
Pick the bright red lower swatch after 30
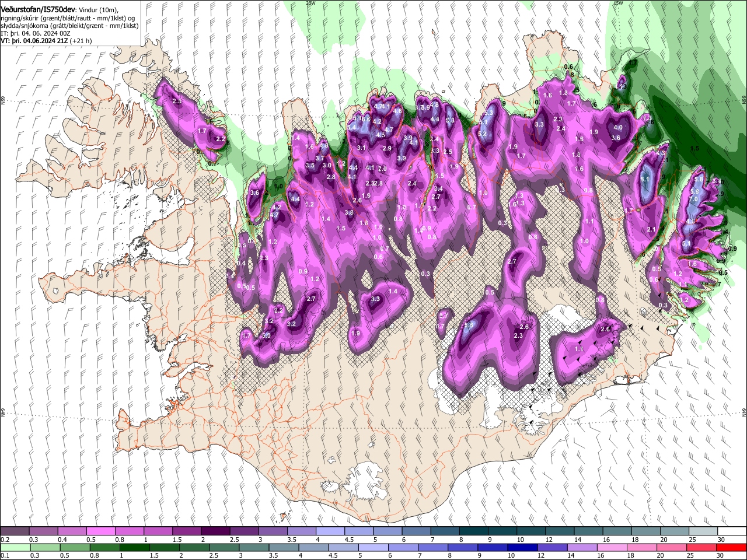coord(731,547)
